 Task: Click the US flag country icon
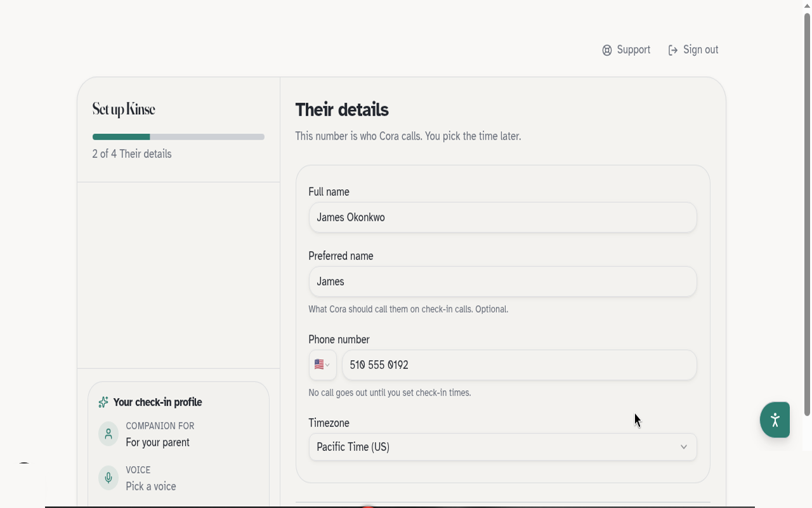point(319,364)
